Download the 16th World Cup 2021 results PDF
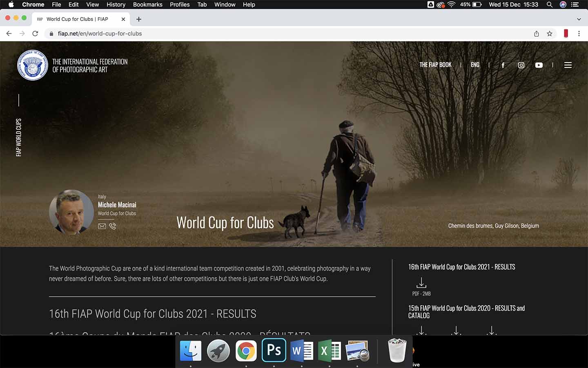Image resolution: width=588 pixels, height=368 pixels. tap(421, 283)
